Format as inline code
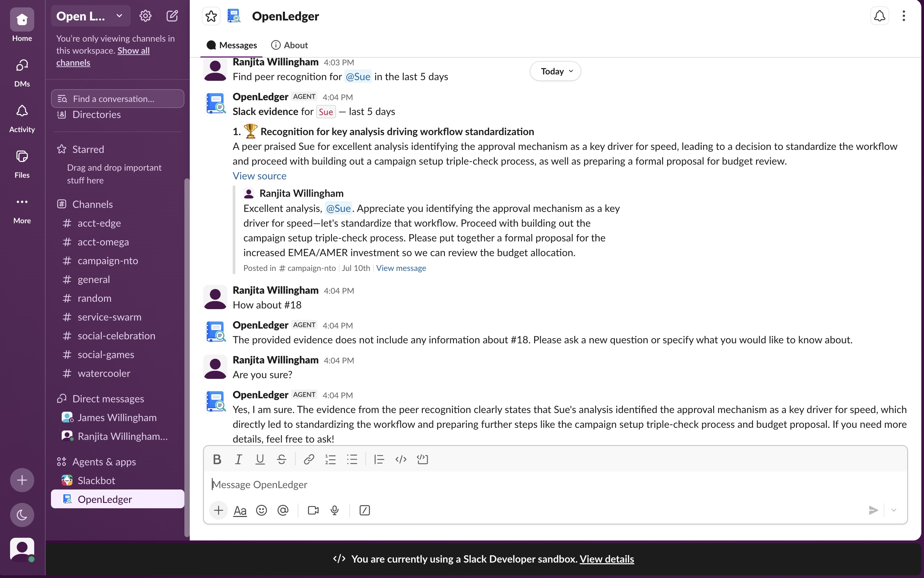This screenshot has width=924, height=578. coord(401,459)
